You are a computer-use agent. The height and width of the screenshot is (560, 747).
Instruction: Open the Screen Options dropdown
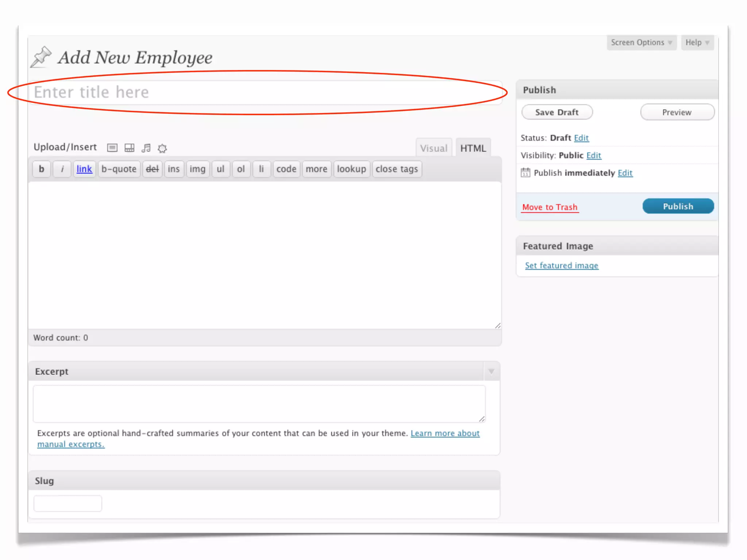(641, 43)
